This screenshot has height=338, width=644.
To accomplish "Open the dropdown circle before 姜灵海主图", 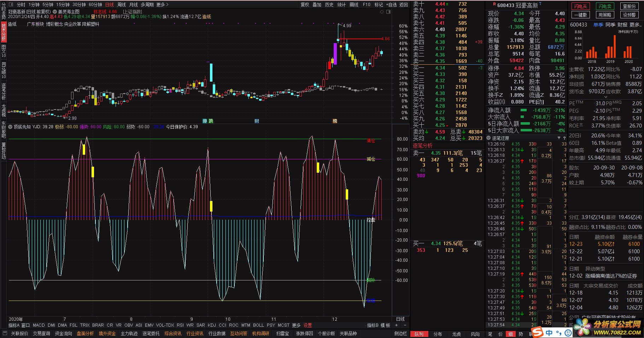I will pos(55,12).
